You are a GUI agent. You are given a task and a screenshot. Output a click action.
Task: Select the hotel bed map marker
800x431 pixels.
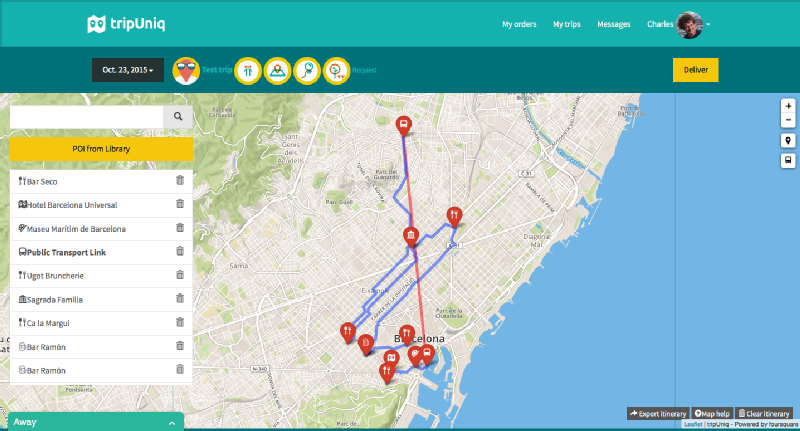pos(391,358)
